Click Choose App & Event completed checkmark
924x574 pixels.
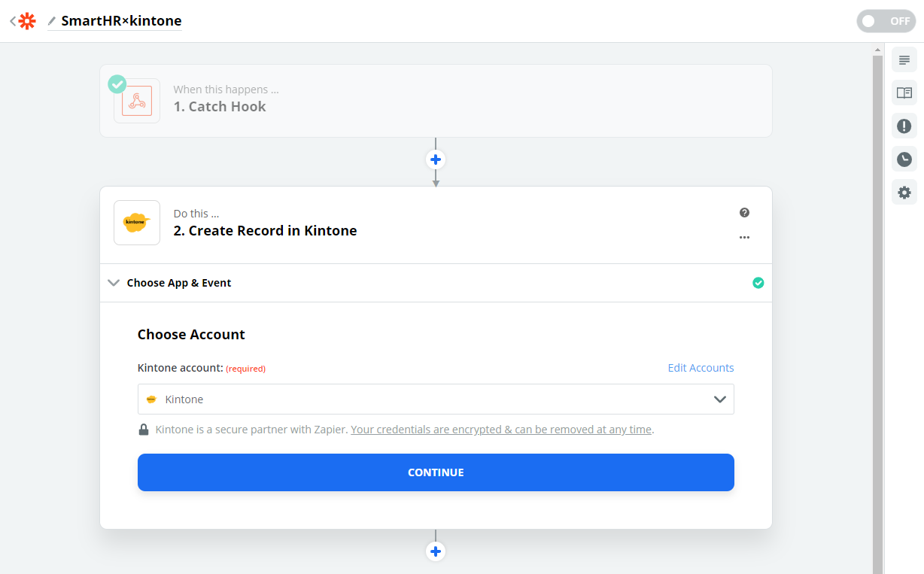[x=758, y=283]
